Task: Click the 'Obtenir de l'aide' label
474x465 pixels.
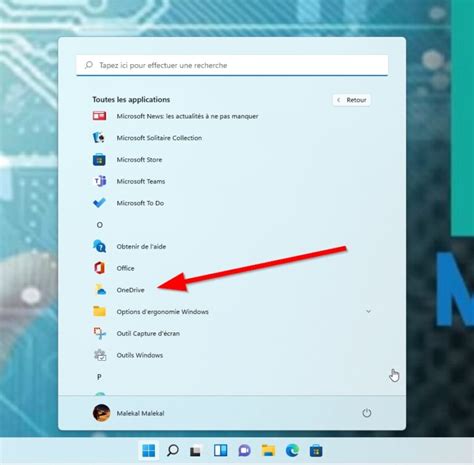Action: 141,247
